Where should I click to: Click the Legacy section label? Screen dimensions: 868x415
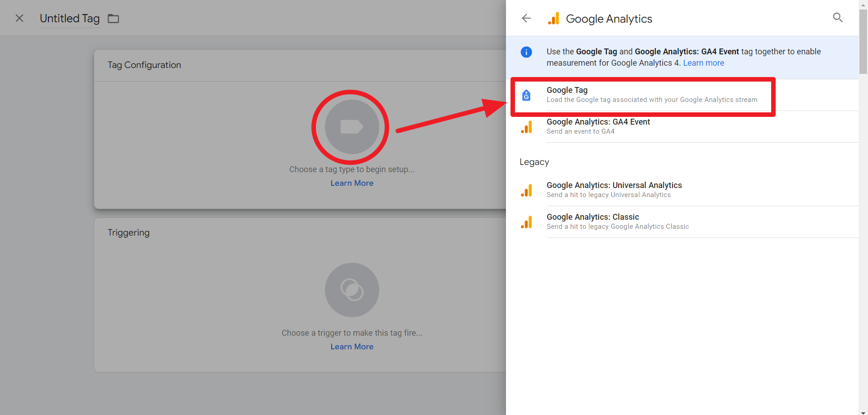534,162
